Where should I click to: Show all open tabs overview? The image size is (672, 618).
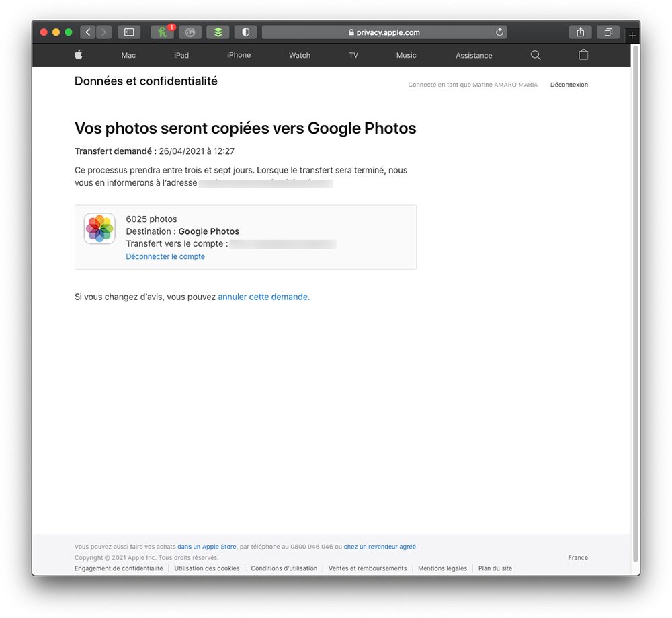click(607, 32)
